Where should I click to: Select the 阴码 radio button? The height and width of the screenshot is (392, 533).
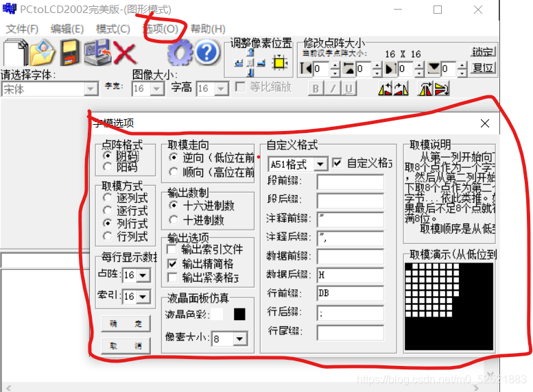click(x=108, y=156)
